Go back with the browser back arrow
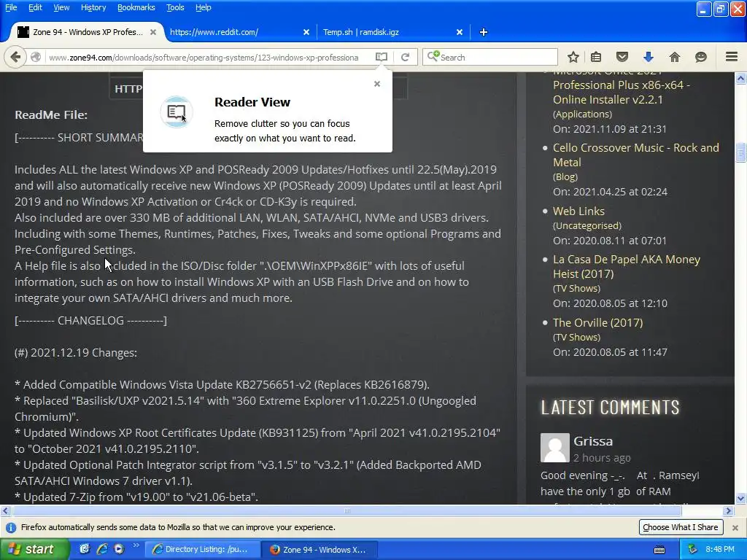The image size is (747, 560). click(x=15, y=57)
